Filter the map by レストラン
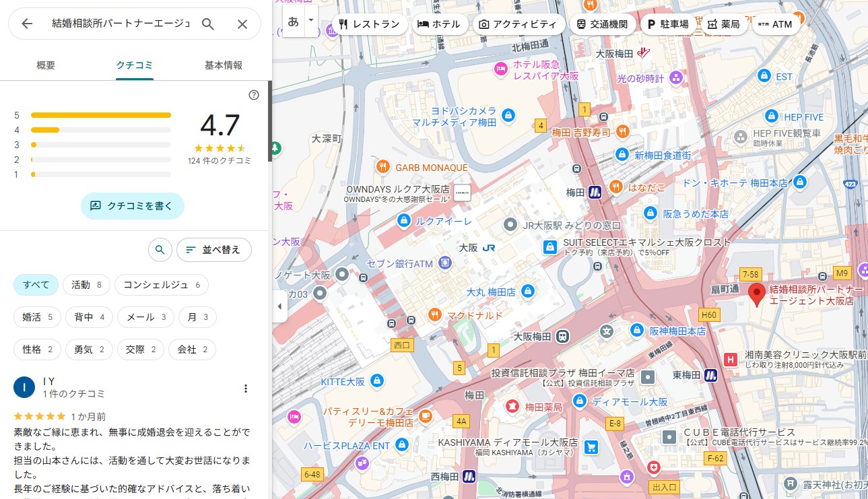Image resolution: width=868 pixels, height=499 pixels. 370,24
